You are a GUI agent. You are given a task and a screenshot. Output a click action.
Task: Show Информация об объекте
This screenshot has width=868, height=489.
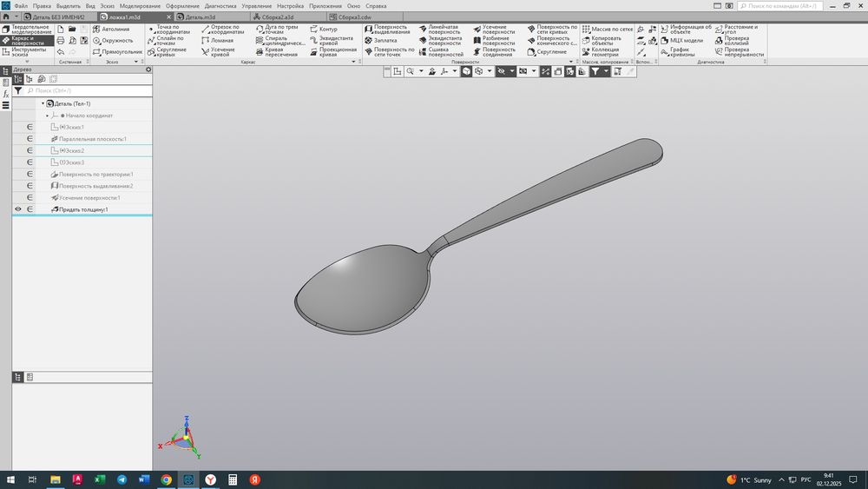coord(686,29)
